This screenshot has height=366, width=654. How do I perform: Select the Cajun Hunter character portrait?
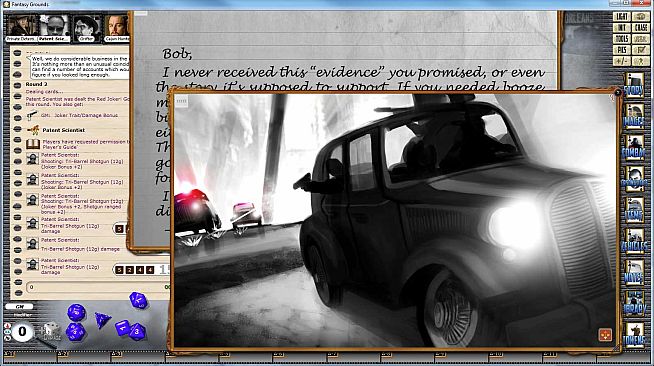[x=117, y=28]
